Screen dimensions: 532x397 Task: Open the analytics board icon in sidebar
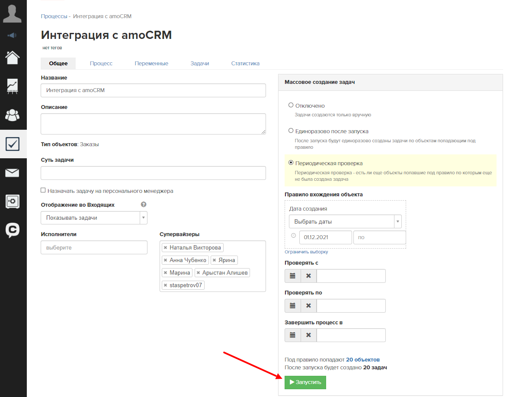coord(13,86)
